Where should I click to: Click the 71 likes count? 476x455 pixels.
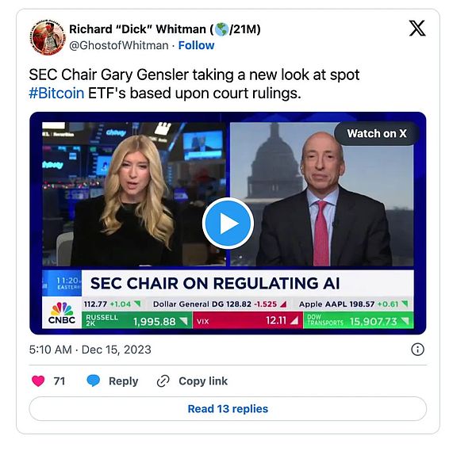point(59,381)
